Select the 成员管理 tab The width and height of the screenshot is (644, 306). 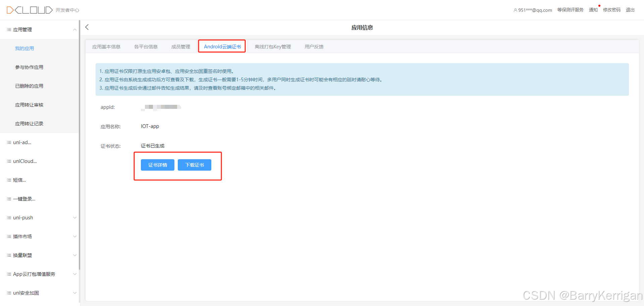click(180, 46)
